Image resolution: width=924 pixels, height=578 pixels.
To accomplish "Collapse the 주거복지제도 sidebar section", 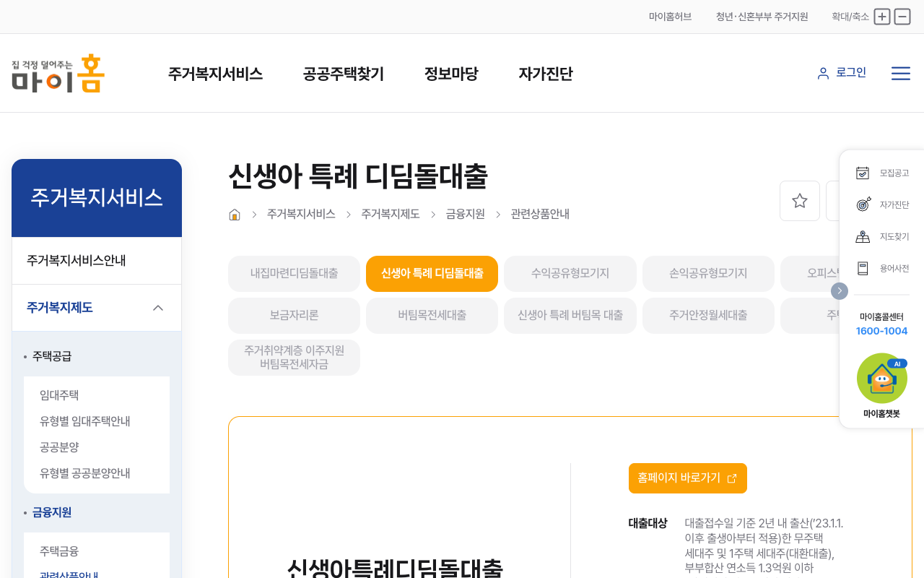I will point(158,308).
